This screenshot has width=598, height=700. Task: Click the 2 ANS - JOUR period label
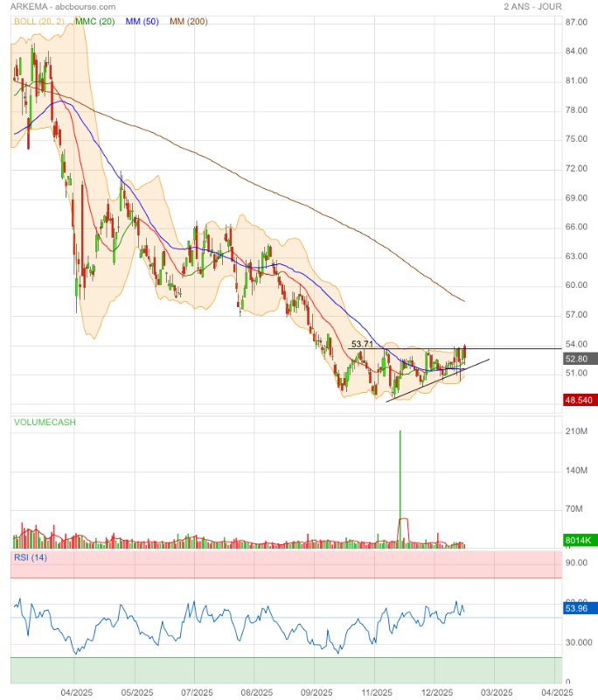(532, 7)
